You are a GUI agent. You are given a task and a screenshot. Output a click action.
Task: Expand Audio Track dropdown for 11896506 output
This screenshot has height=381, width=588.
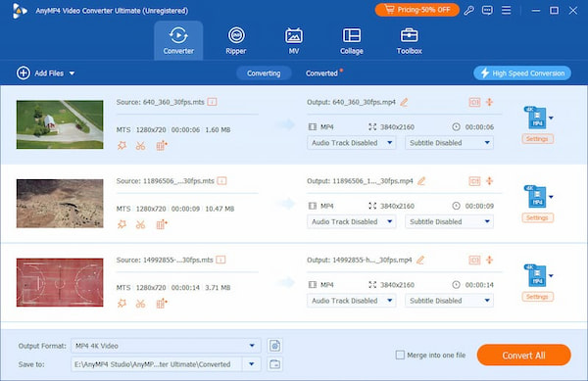pos(352,221)
